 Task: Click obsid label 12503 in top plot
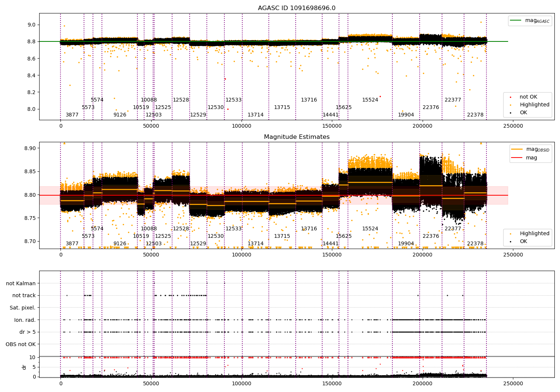click(153, 115)
